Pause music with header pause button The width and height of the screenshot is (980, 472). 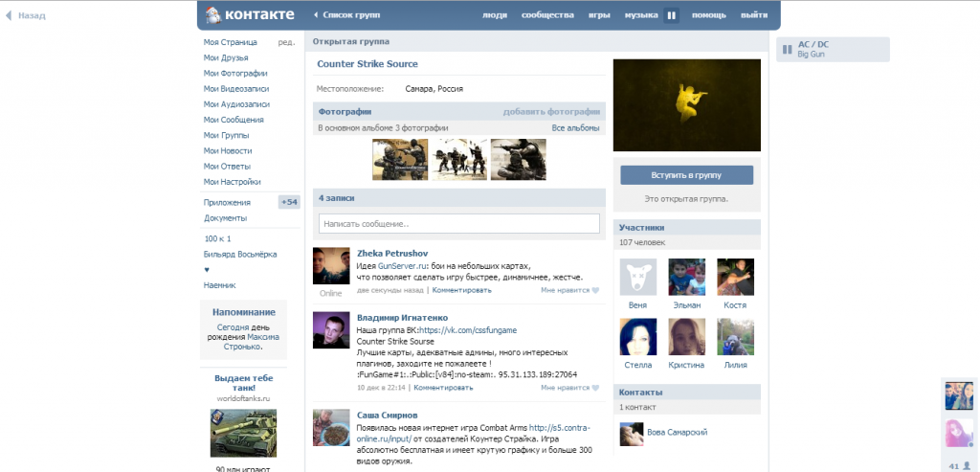[x=671, y=15]
